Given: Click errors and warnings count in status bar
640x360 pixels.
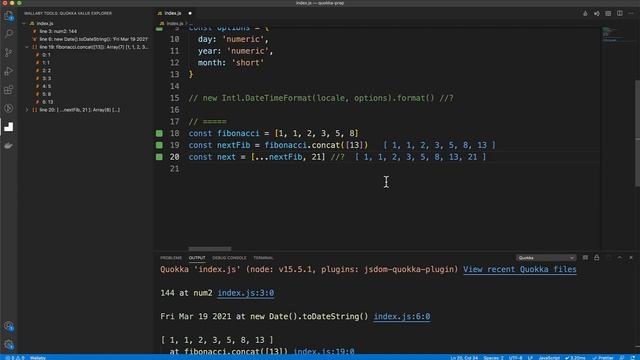Looking at the screenshot, I should point(14,358).
